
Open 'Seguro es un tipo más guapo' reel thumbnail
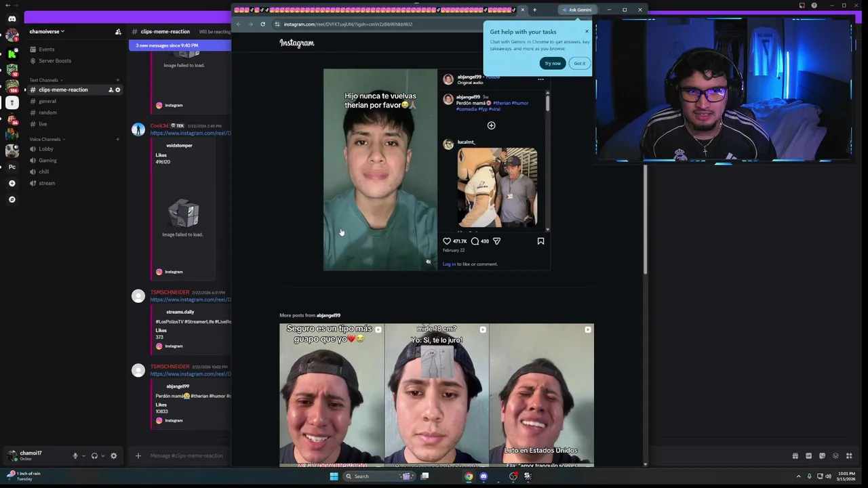[x=332, y=395]
